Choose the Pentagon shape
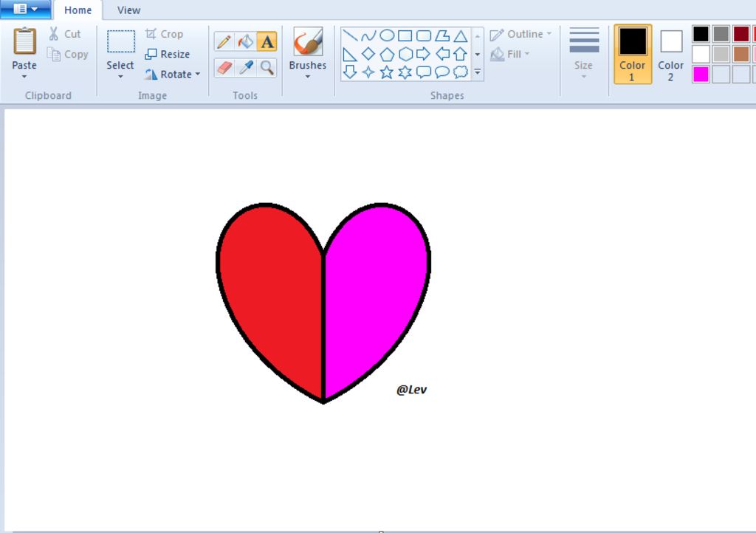 (387, 55)
